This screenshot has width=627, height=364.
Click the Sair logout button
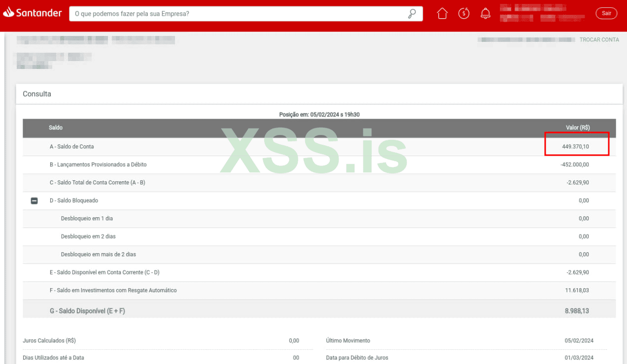[x=606, y=13]
